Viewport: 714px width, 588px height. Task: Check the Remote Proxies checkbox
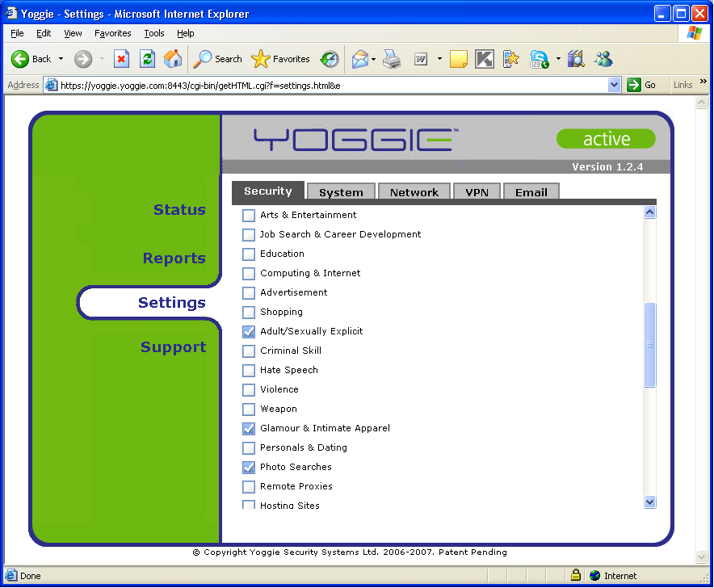pyautogui.click(x=249, y=487)
